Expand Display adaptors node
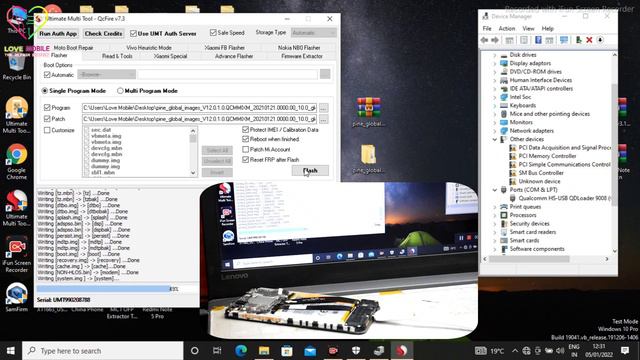 tap(495, 63)
